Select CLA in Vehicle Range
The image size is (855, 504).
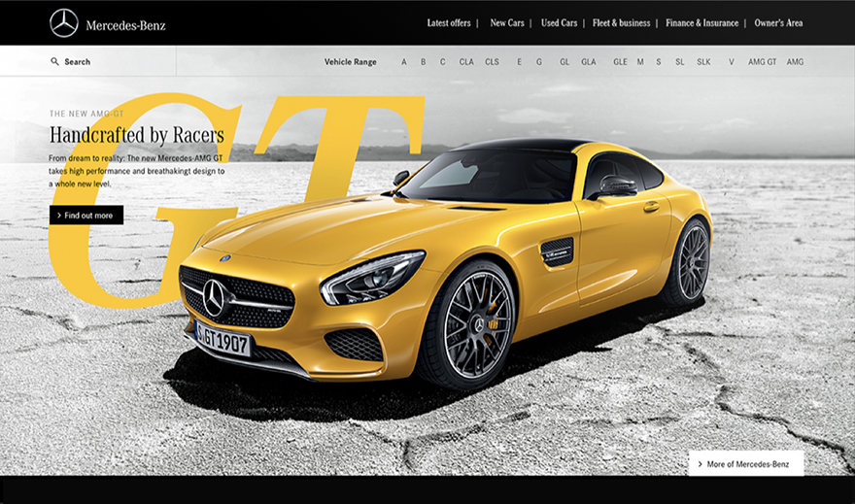(x=466, y=62)
